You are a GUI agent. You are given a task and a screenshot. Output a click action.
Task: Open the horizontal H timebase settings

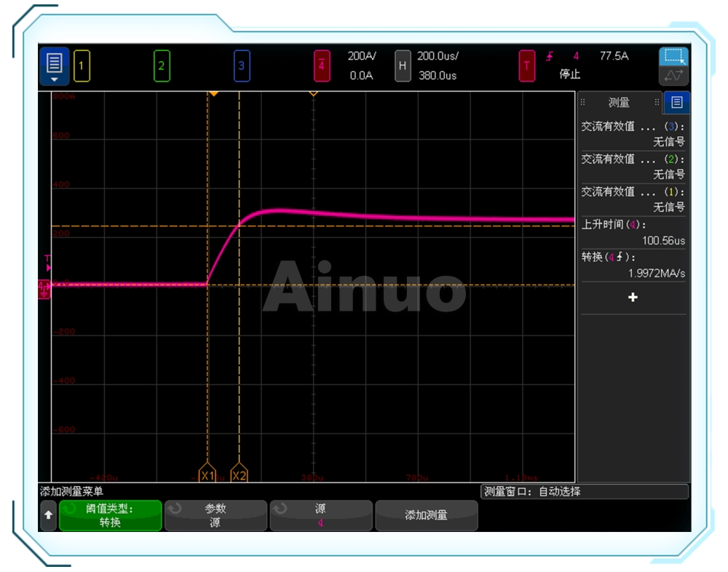[403, 66]
